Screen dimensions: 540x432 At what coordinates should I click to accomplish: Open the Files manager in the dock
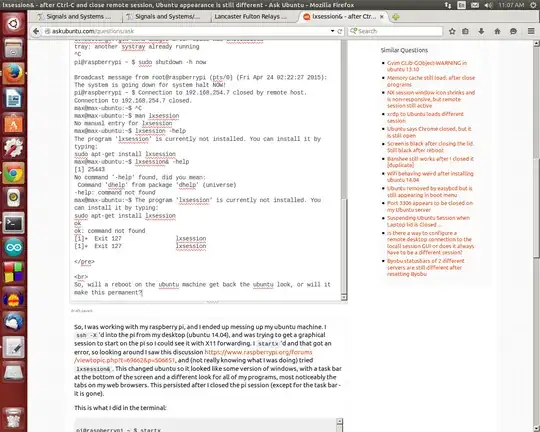tap(13, 48)
